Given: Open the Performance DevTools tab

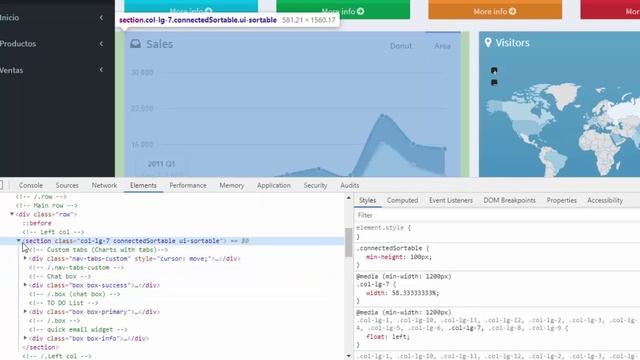Looking at the screenshot, I should [x=188, y=185].
